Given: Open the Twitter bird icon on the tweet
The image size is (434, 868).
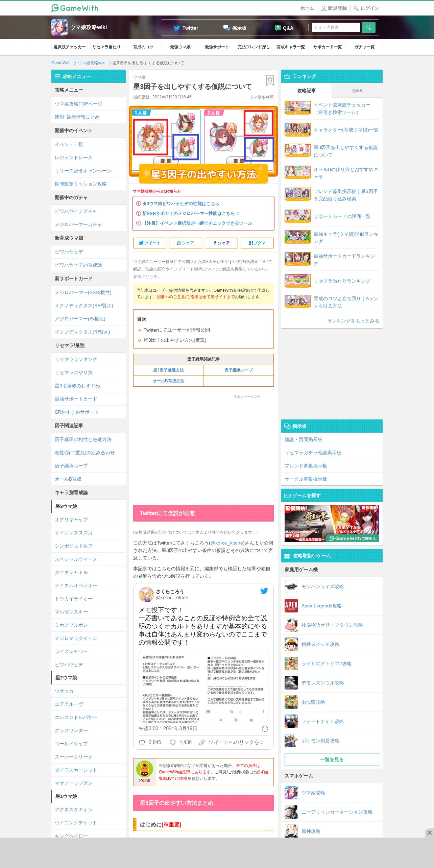Looking at the screenshot, I should tap(264, 591).
